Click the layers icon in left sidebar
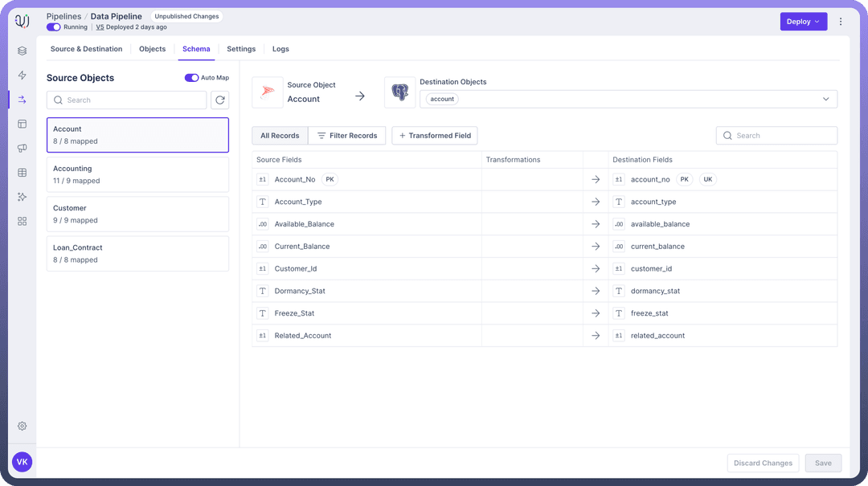 pos(23,51)
